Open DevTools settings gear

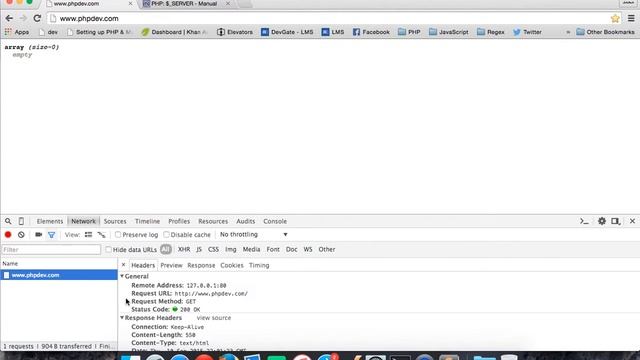point(602,221)
